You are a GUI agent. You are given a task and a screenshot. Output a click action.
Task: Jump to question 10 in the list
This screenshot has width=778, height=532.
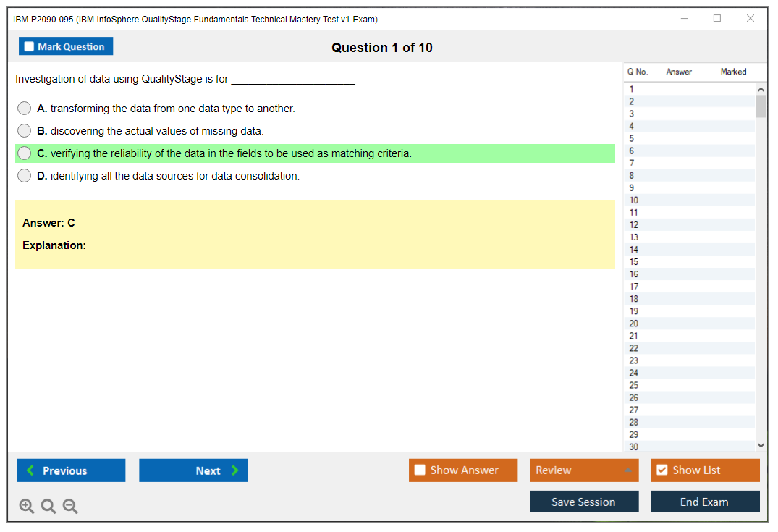click(634, 200)
